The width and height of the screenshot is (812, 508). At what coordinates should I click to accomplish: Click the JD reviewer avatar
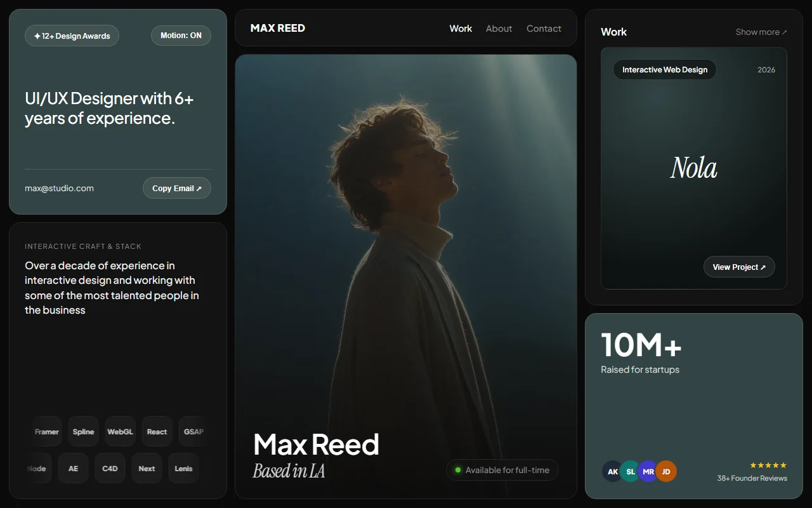(666, 471)
